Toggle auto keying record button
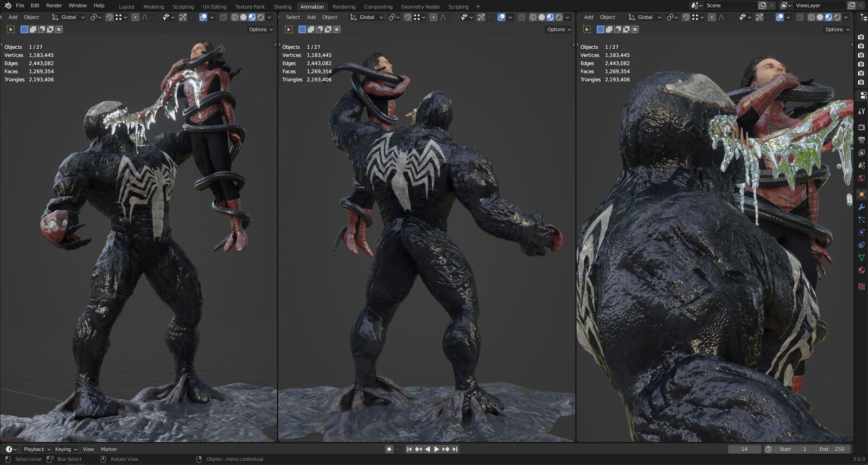The image size is (868, 465). point(389,449)
